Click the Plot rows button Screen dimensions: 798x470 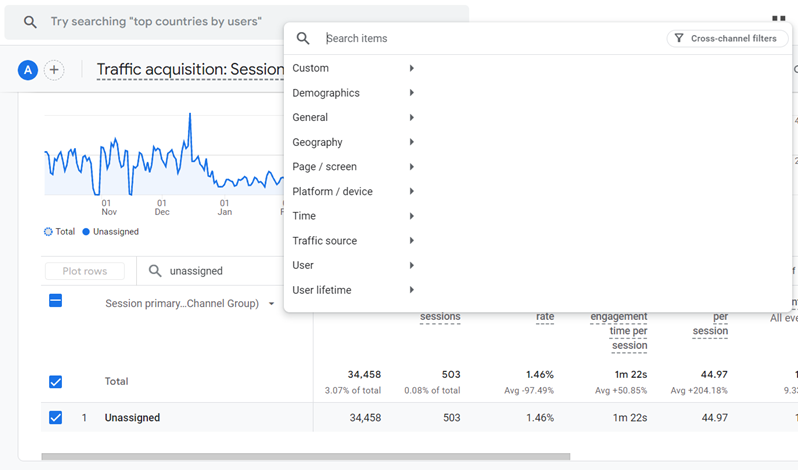pyautogui.click(x=85, y=271)
